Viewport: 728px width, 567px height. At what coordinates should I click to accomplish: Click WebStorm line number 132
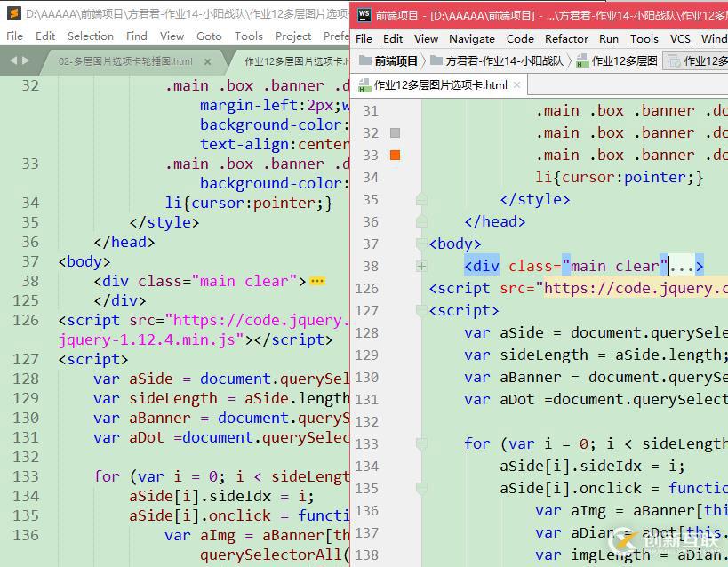coord(367,421)
